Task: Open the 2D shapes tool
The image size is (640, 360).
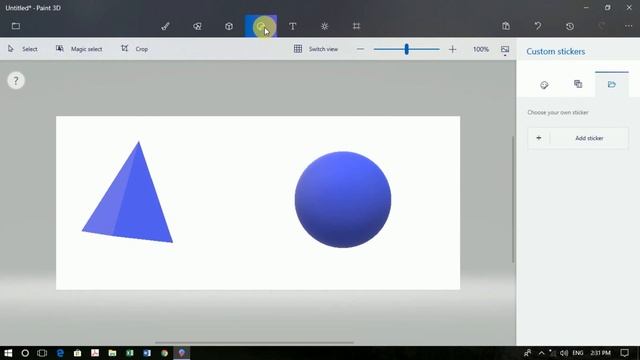Action: [197, 26]
